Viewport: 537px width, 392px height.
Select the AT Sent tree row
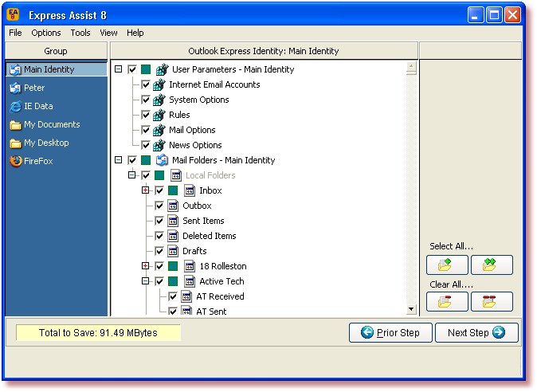[211, 312]
